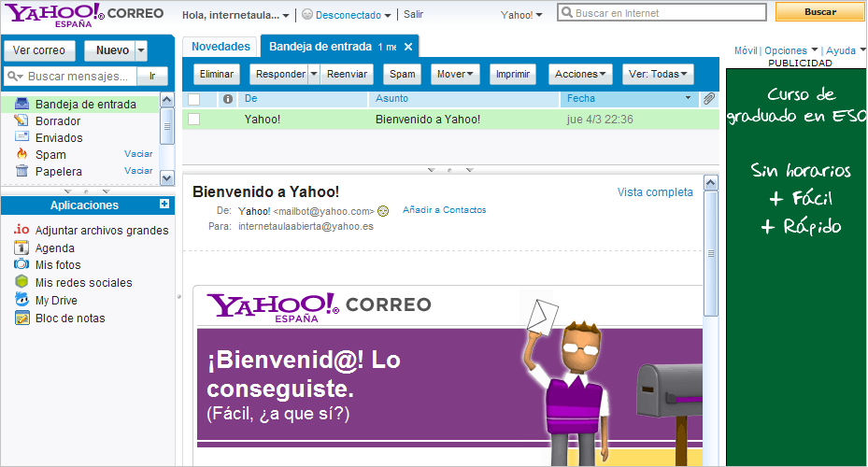Viewport: 868px width, 467px height.
Task: Click the folder list scrollbar up arrow
Action: [166, 100]
